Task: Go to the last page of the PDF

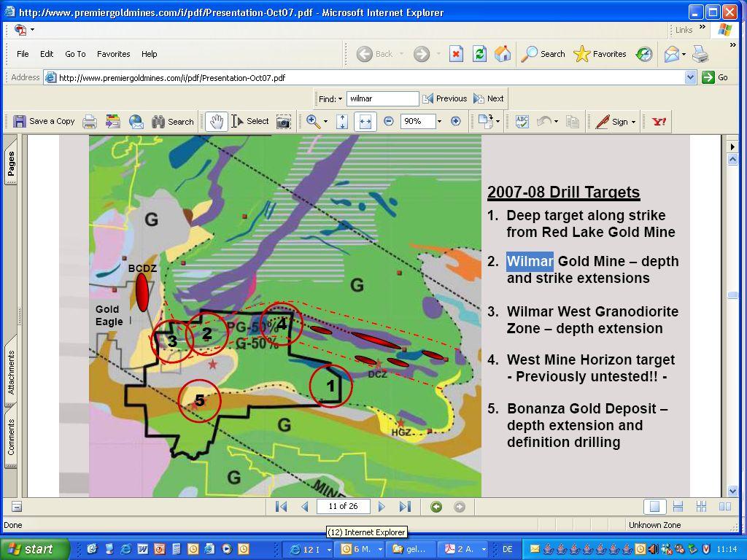Action: [x=405, y=507]
